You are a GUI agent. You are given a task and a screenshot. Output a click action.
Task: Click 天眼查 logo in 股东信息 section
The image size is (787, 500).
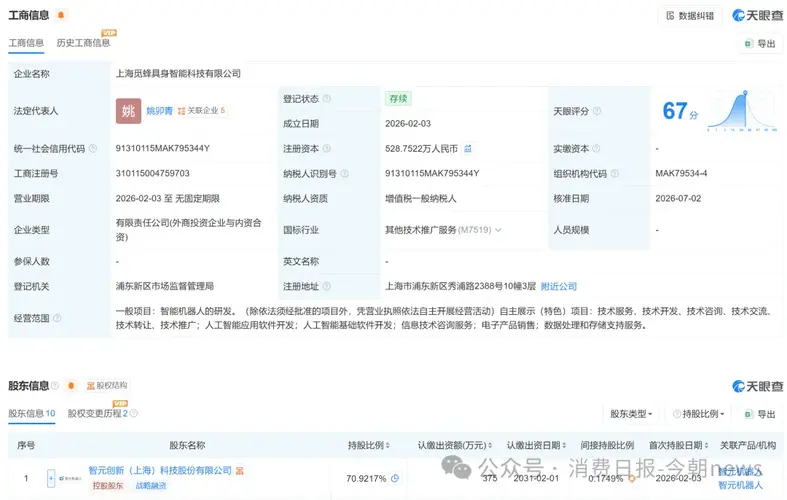pyautogui.click(x=757, y=387)
